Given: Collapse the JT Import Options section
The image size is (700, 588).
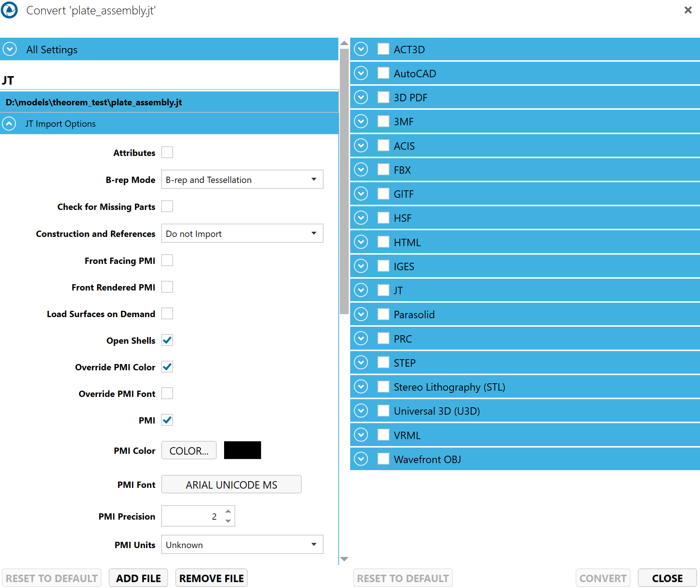Looking at the screenshot, I should (x=10, y=123).
